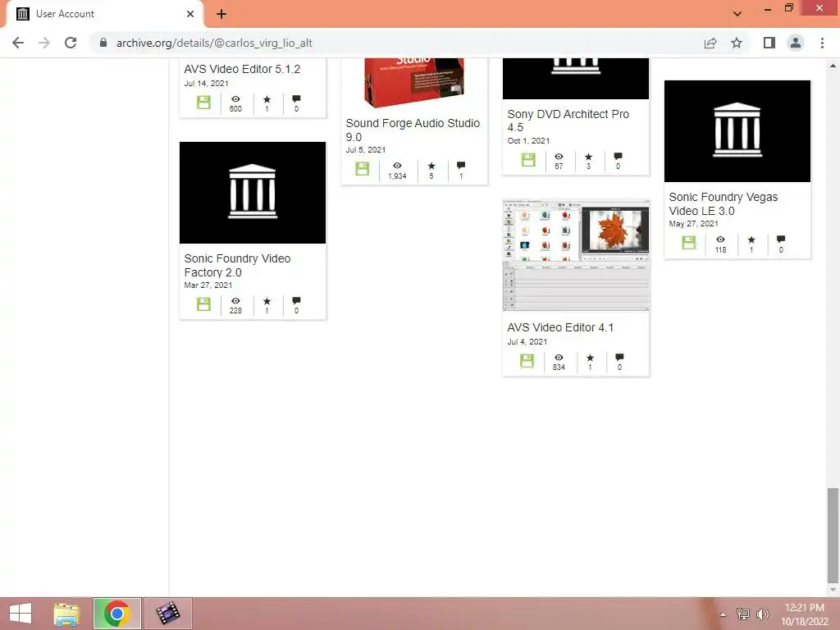Image resolution: width=840 pixels, height=630 pixels.
Task: Click the software icon on AVS Video Editor 5.1.2
Action: click(203, 103)
